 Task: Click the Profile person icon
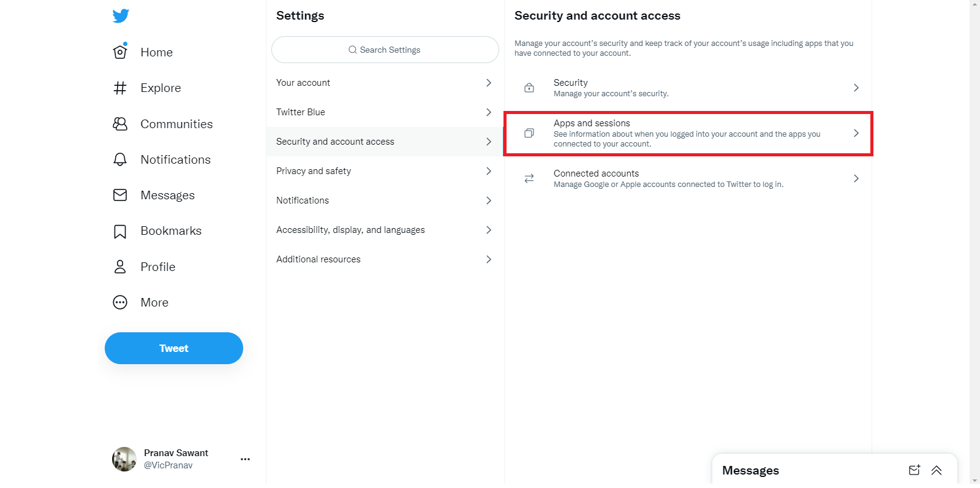point(120,267)
